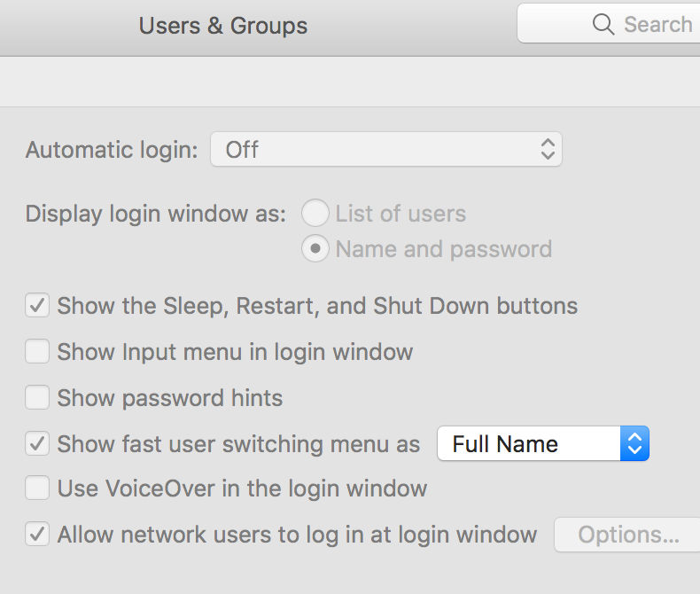Image resolution: width=700 pixels, height=594 pixels.
Task: Click the "Display login window as:" label
Action: (x=156, y=214)
